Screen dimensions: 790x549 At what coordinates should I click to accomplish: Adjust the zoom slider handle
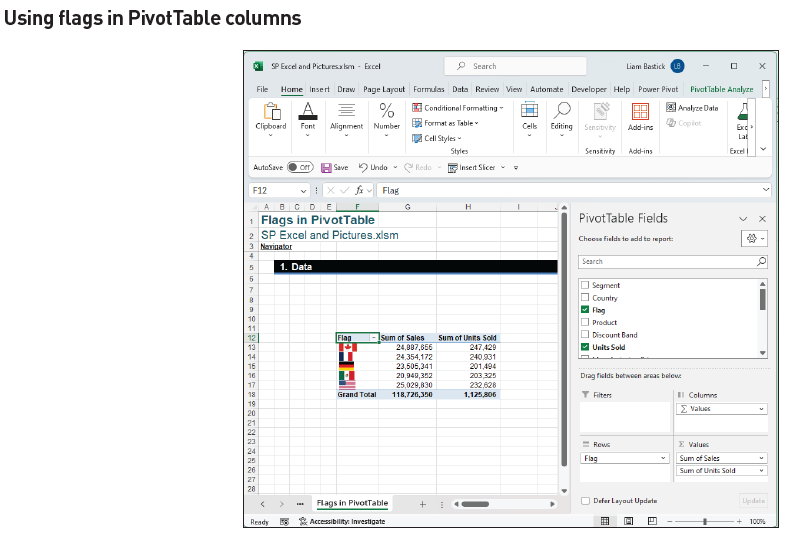tap(704, 522)
